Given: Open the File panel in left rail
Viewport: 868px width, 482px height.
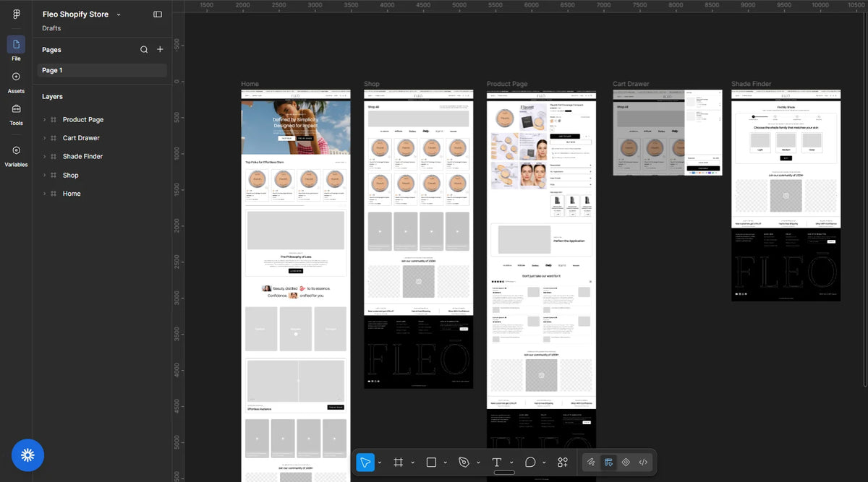Looking at the screenshot, I should pos(16,48).
